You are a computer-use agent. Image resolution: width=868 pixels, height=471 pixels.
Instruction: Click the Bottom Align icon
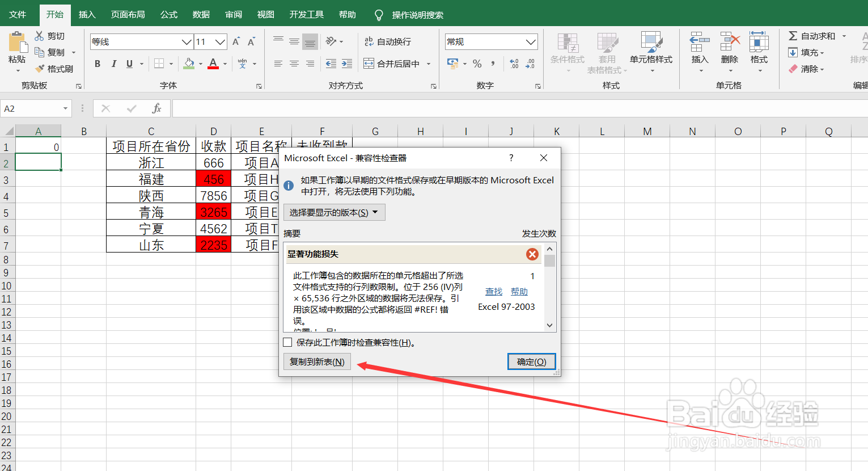click(x=310, y=41)
